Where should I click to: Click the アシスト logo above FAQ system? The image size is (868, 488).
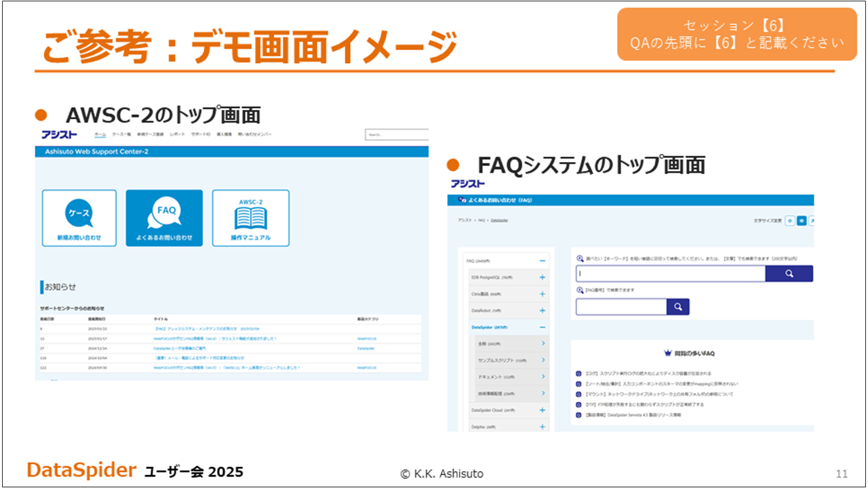point(468,184)
